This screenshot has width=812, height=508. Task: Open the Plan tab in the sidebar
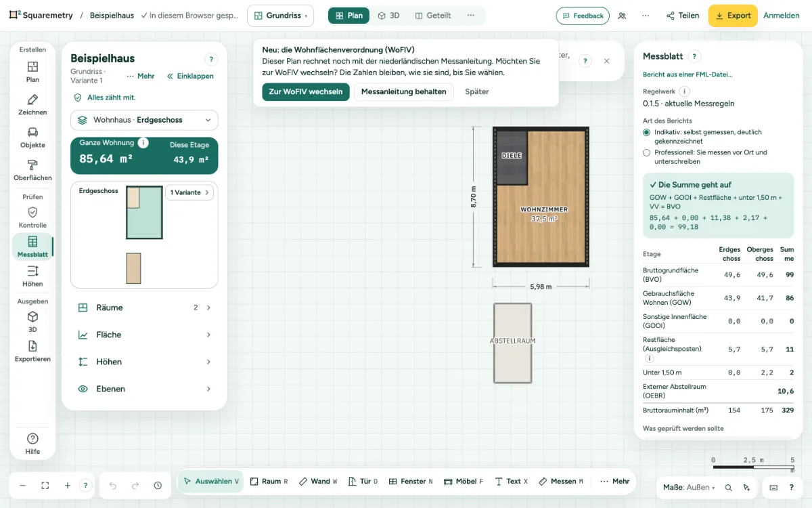pyautogui.click(x=32, y=72)
